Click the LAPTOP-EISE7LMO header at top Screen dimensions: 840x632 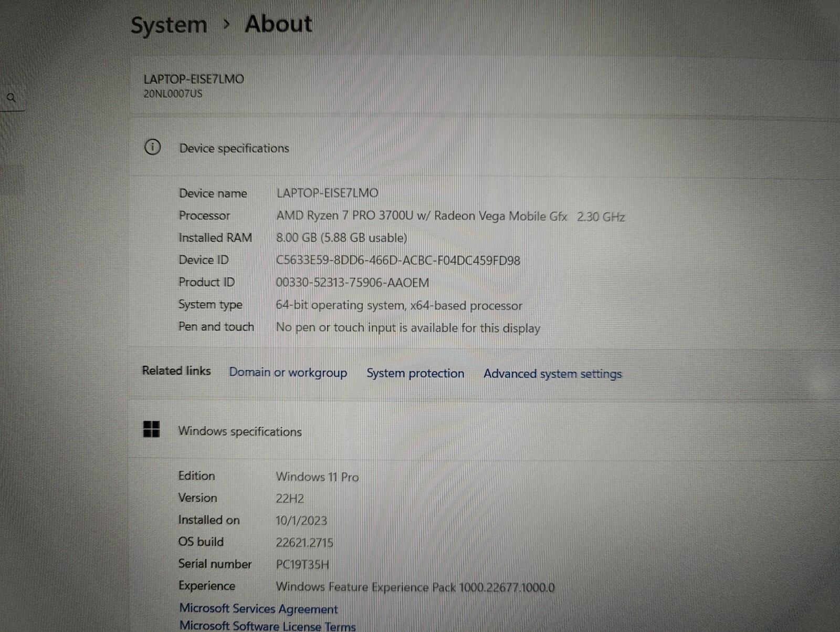point(194,79)
